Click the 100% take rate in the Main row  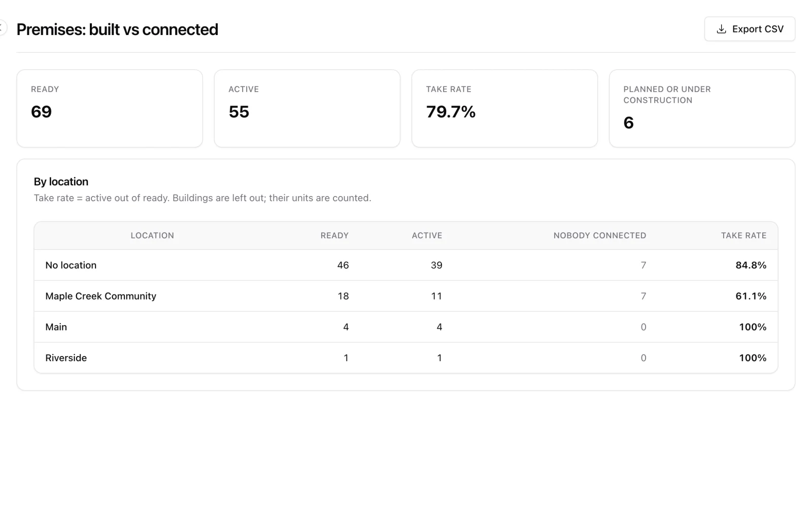[753, 327]
